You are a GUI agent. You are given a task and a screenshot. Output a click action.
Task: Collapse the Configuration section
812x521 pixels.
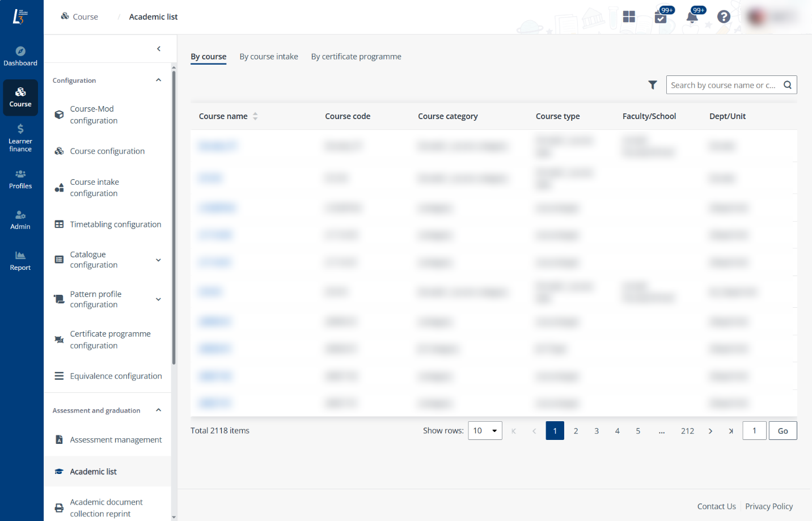pos(158,81)
